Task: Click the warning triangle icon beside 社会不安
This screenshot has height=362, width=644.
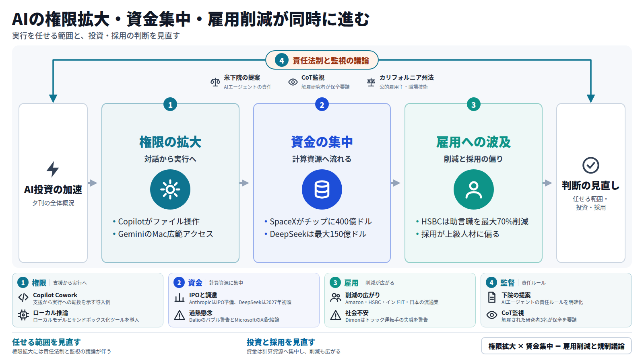Action: (x=336, y=315)
